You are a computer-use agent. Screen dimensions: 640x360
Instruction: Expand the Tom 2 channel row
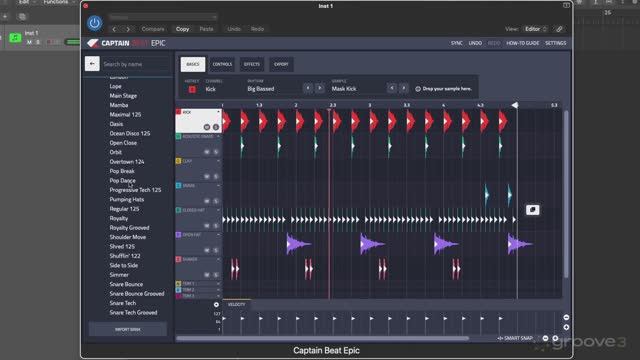[x=218, y=290]
